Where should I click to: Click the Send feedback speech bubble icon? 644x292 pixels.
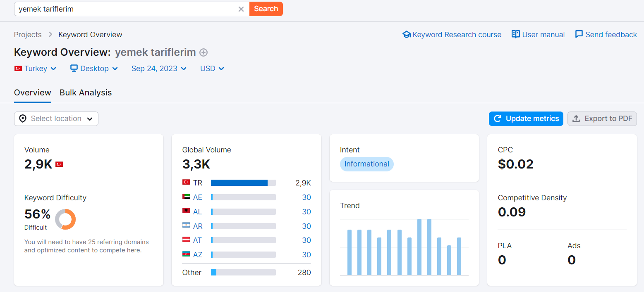click(x=579, y=34)
